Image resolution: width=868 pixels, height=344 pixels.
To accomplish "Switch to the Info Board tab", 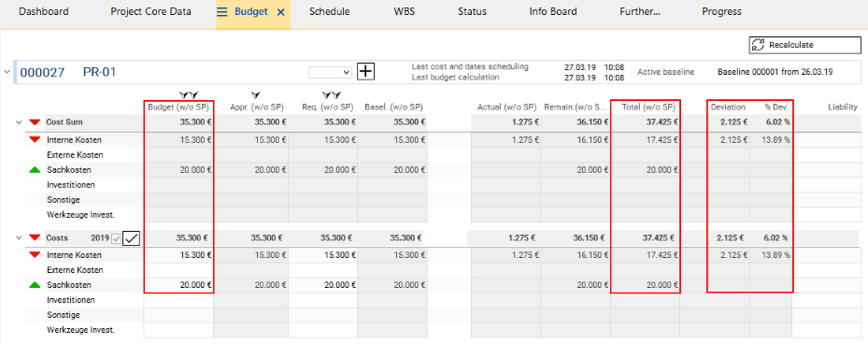I will pyautogui.click(x=552, y=11).
